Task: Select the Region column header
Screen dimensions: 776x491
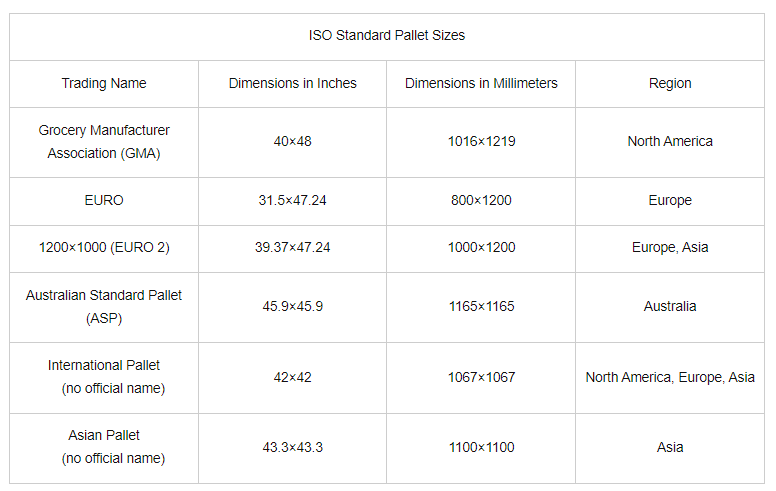Action: [x=670, y=83]
